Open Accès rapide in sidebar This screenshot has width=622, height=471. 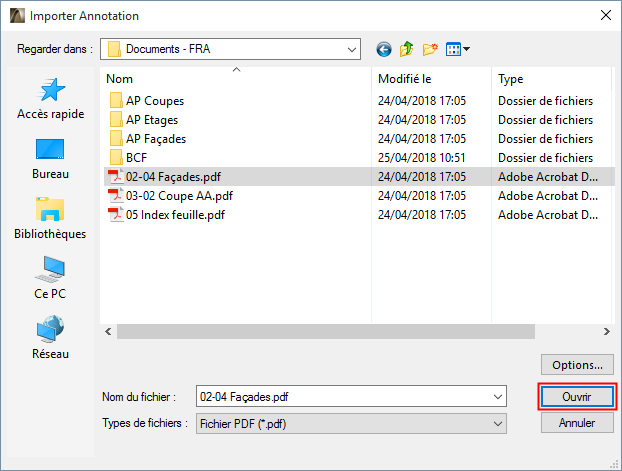coord(51,100)
